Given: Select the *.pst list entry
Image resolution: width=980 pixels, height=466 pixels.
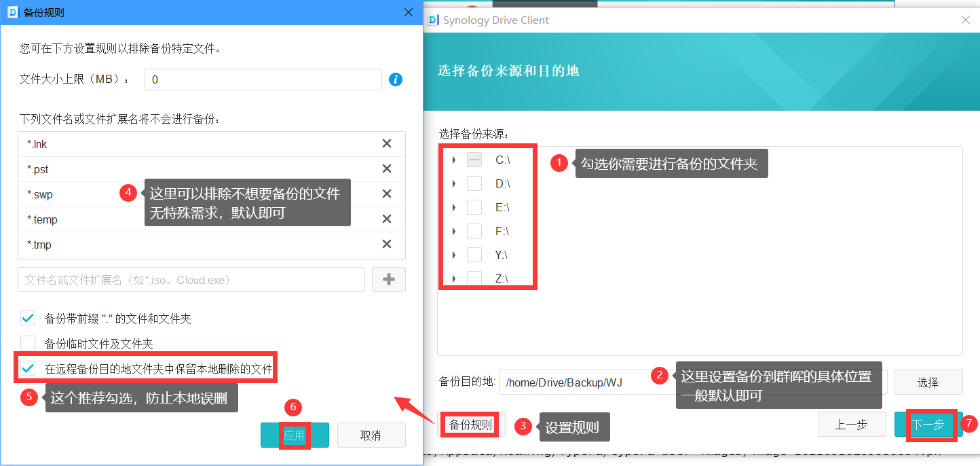Looking at the screenshot, I should [212, 168].
